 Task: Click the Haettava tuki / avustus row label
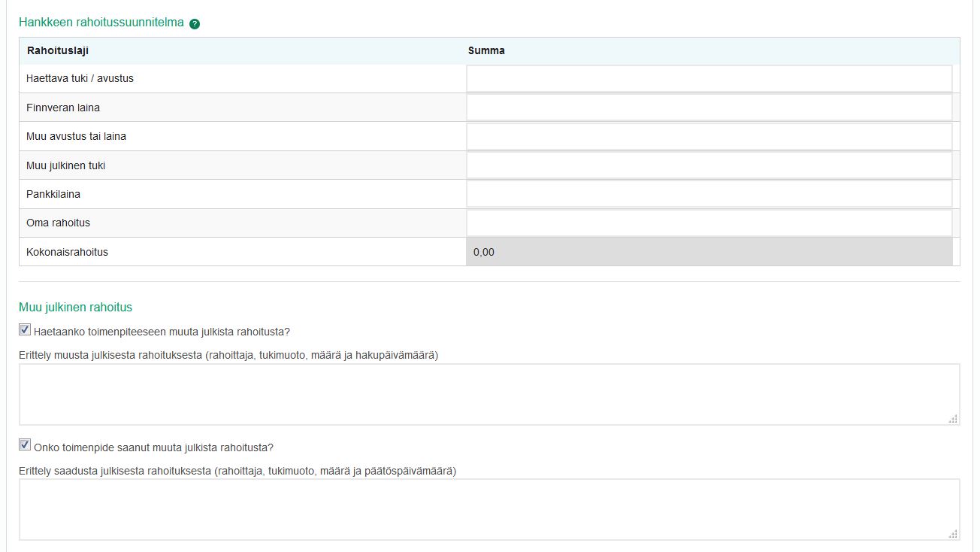(80, 79)
